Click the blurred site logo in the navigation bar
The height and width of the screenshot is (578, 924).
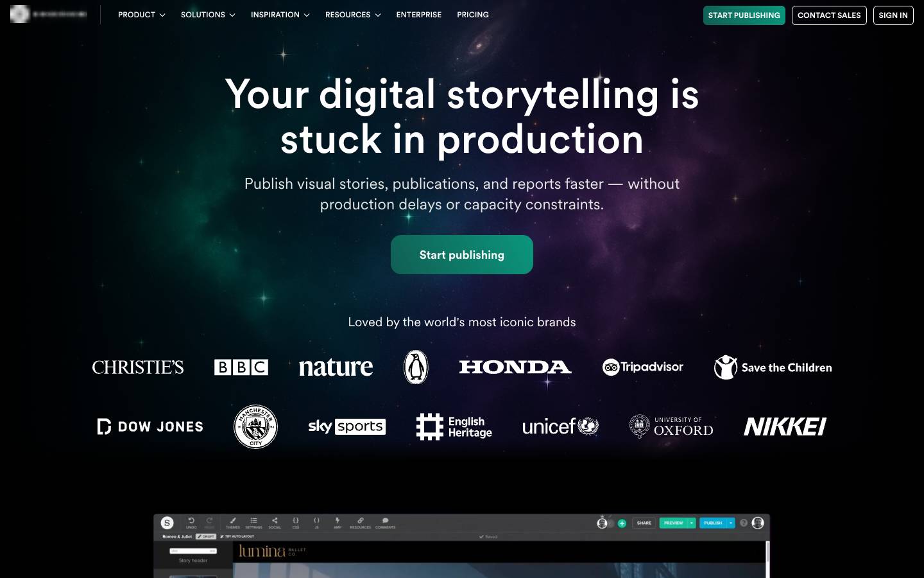point(49,14)
